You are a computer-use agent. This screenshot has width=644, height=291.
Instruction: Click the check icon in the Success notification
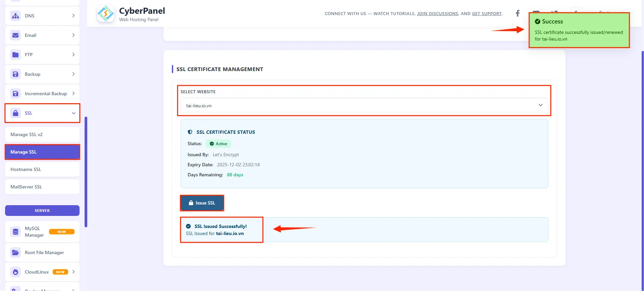point(538,21)
